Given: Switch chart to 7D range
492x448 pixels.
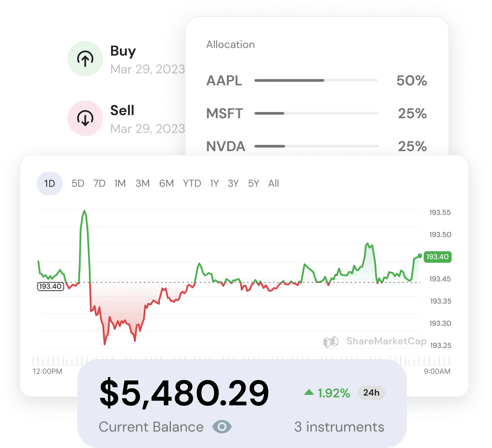Looking at the screenshot, I should 99,183.
